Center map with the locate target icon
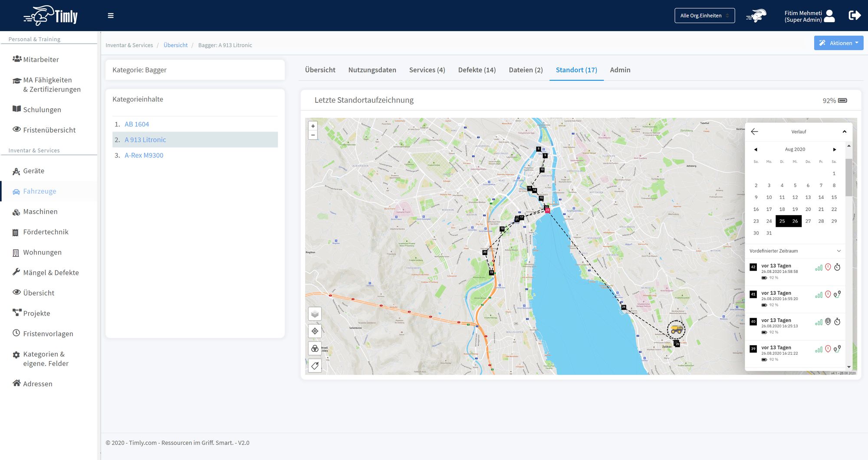 tap(315, 331)
